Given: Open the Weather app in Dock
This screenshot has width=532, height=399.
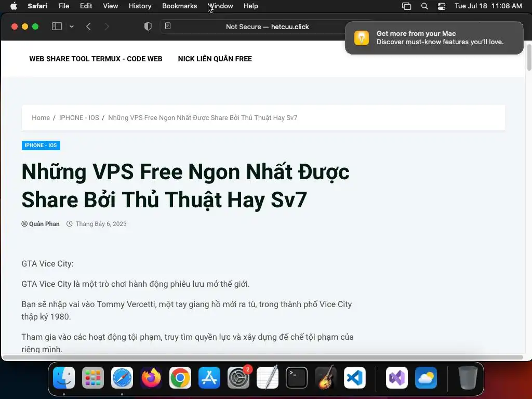Looking at the screenshot, I should (426, 378).
